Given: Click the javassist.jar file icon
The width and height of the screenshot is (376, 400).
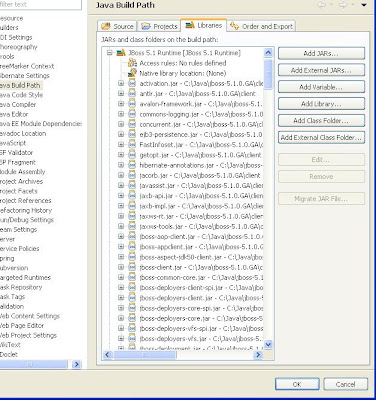Looking at the screenshot, I should pos(132,185).
